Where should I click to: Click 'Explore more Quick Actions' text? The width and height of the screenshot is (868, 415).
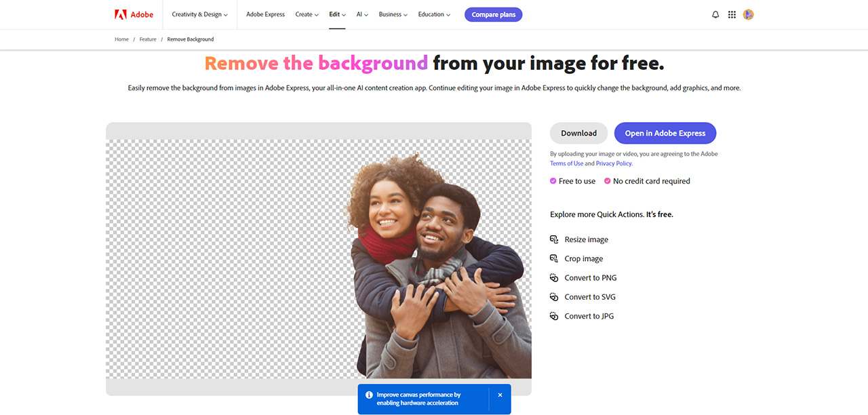tap(597, 214)
